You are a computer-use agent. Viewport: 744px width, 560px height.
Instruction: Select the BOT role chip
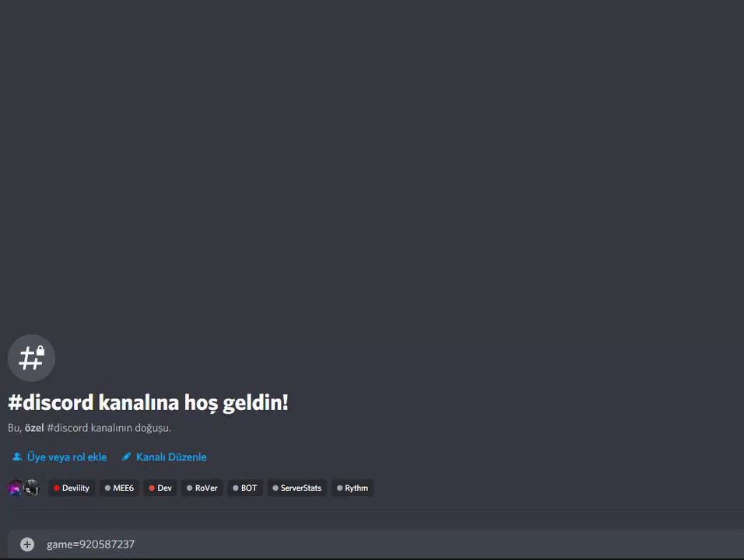point(245,488)
